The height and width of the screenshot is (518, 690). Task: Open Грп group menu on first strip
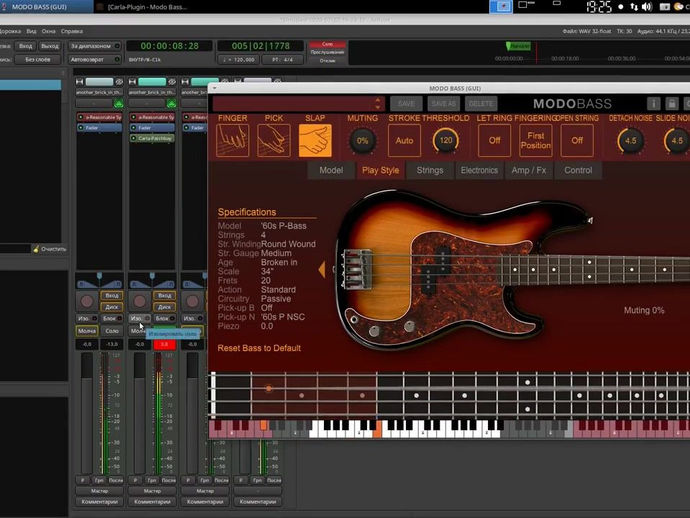pos(99,480)
